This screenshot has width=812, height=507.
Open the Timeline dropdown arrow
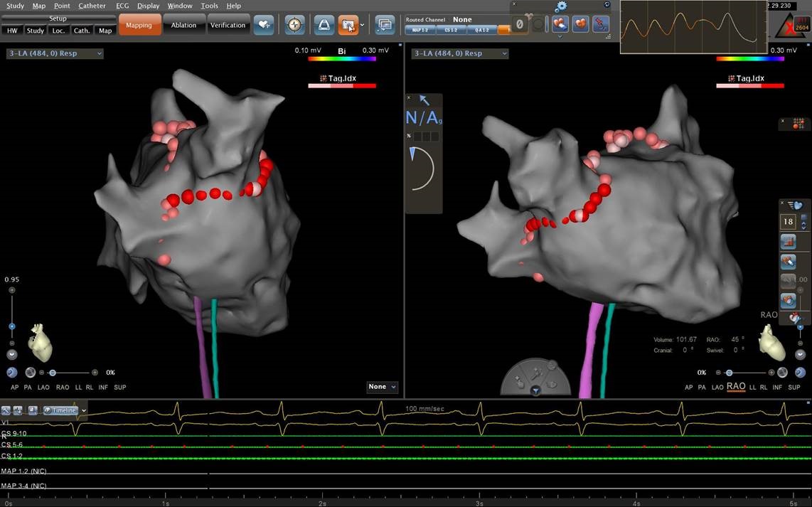[x=84, y=410]
